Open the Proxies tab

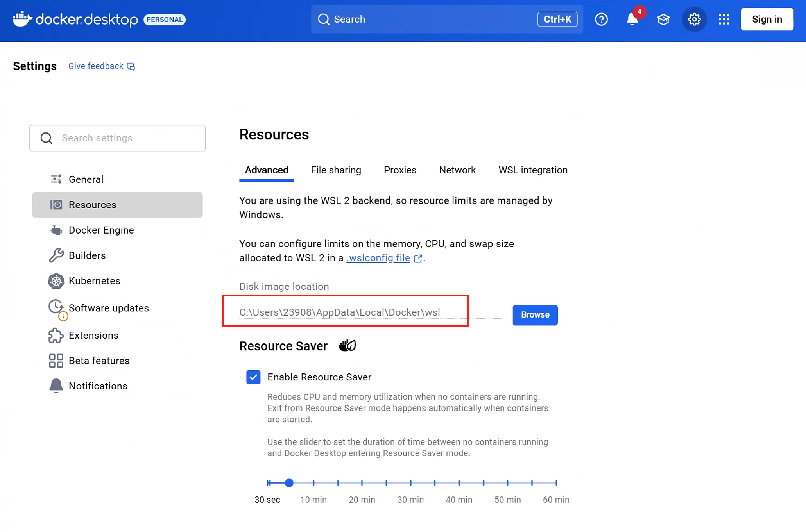click(x=400, y=170)
